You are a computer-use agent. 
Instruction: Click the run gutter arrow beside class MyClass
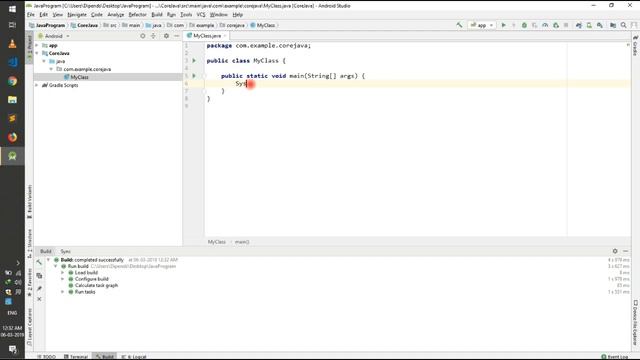(194, 61)
